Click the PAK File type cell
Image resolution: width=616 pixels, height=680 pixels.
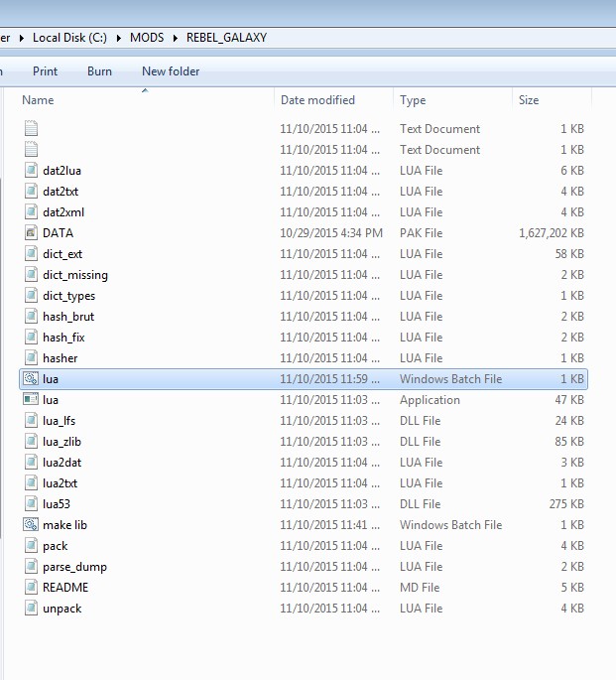click(x=421, y=233)
